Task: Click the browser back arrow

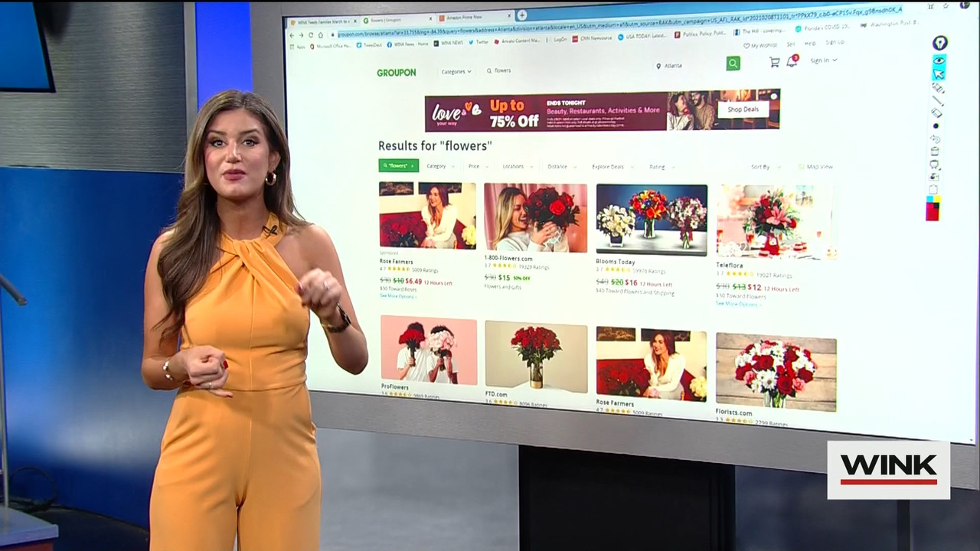Action: [x=292, y=35]
